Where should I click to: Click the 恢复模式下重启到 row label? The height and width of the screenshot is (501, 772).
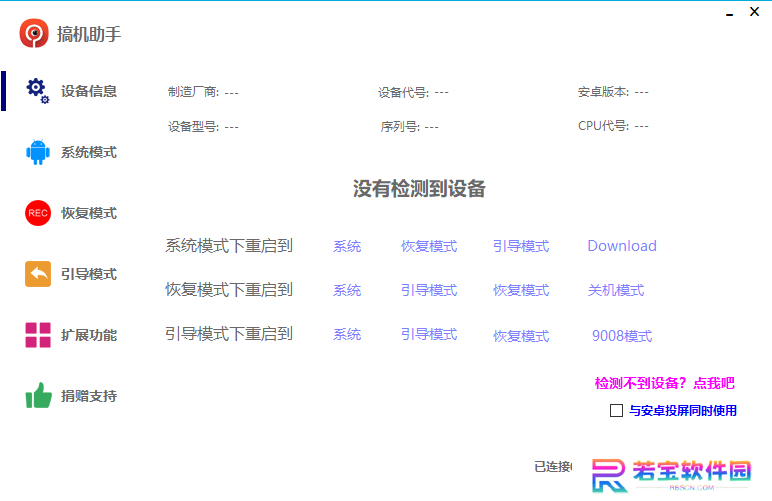(229, 290)
